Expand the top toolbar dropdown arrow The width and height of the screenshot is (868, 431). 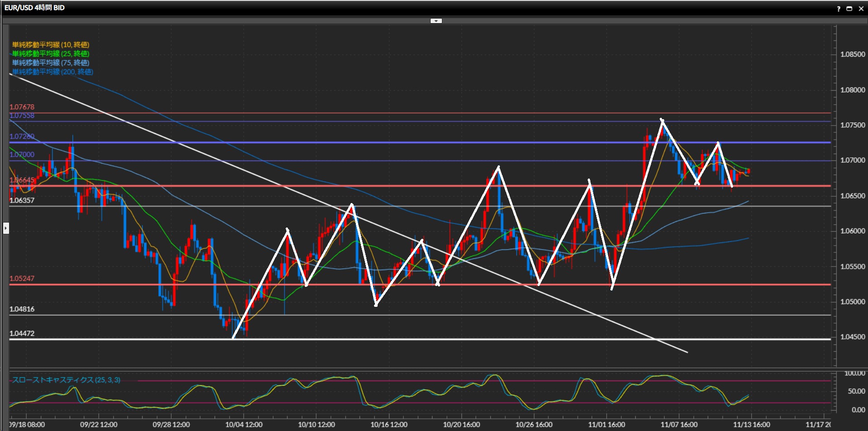(x=436, y=21)
